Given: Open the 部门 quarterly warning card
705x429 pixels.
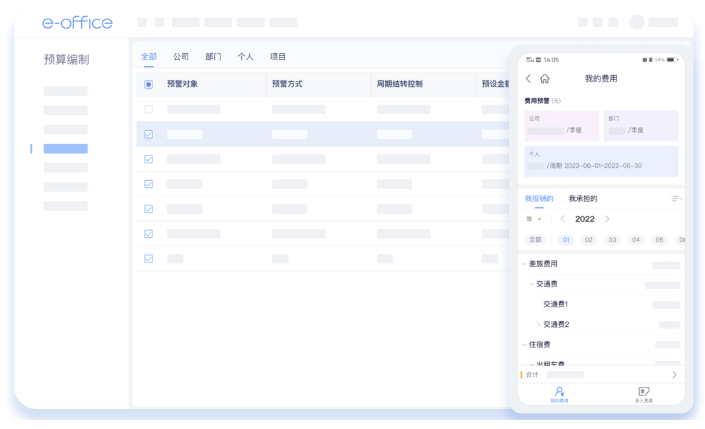Looking at the screenshot, I should (x=641, y=125).
